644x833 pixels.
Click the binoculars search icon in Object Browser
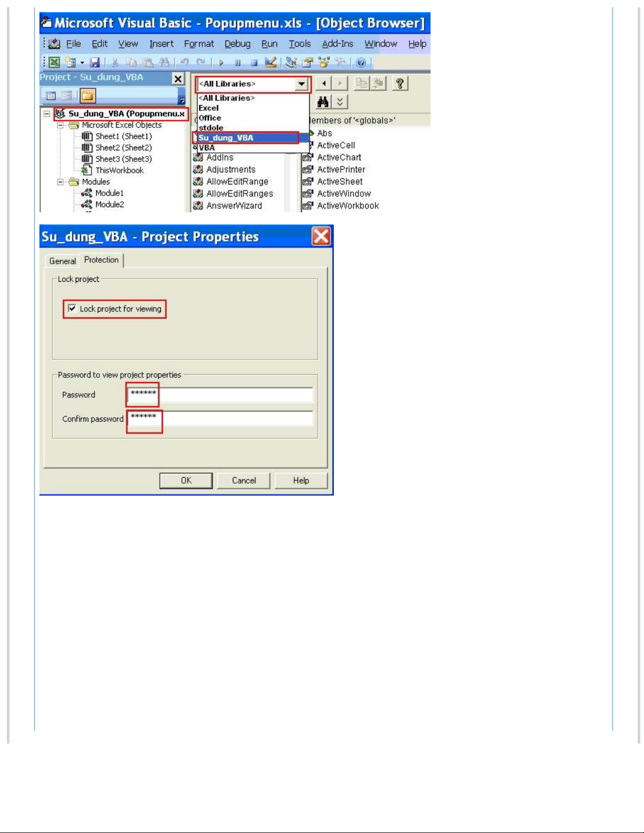tap(323, 102)
